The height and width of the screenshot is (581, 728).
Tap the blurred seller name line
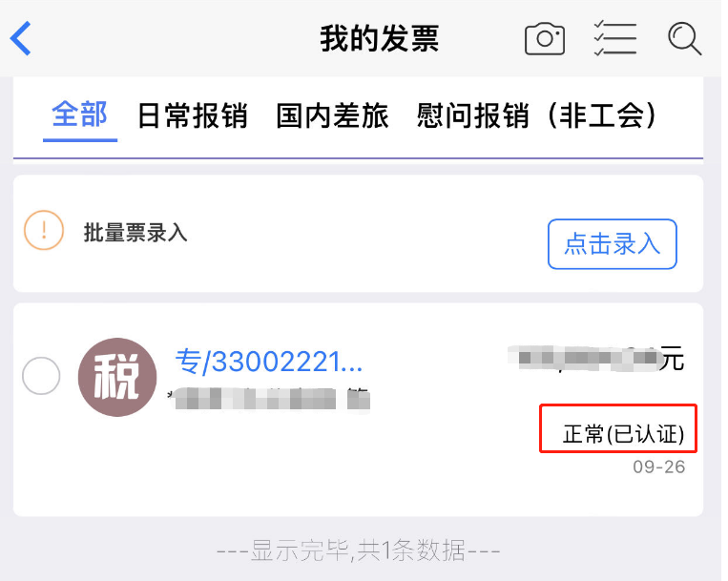269,399
